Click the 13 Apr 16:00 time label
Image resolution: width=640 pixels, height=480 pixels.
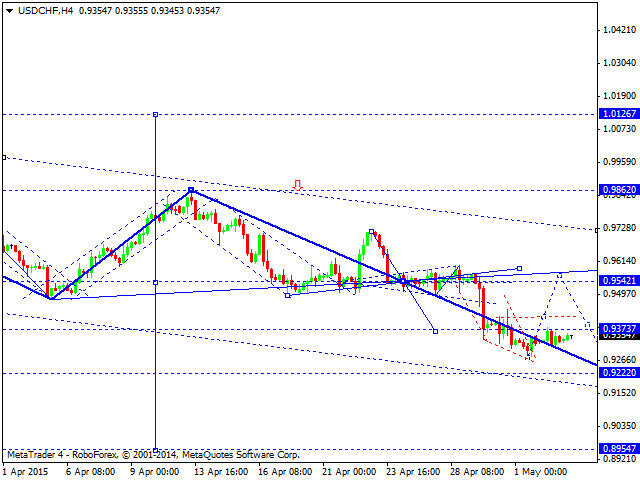point(221,472)
